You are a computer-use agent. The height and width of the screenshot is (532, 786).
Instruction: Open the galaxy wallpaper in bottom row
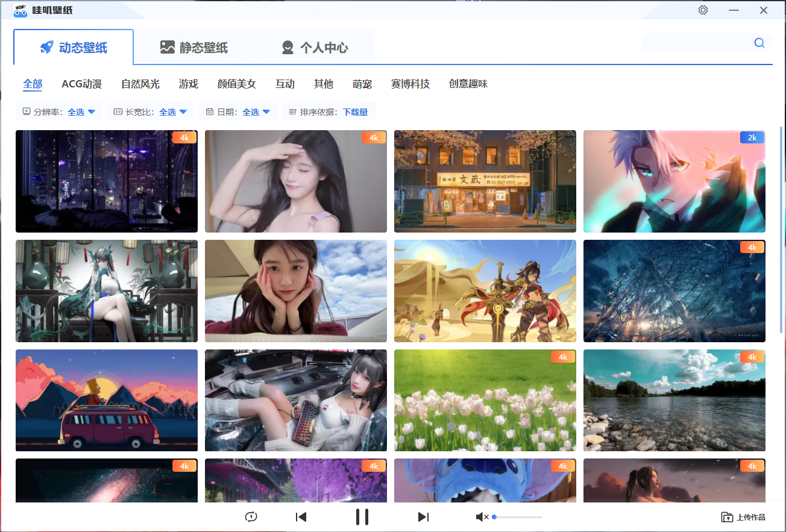pos(107,480)
